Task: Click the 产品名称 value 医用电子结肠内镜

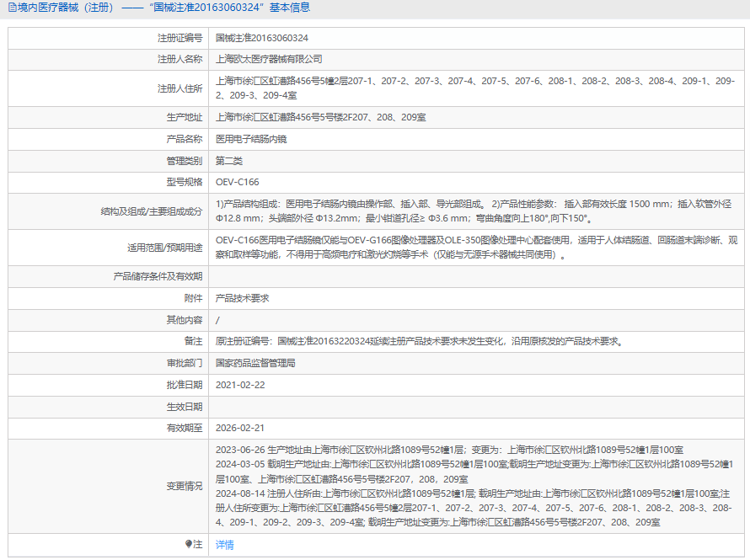Action: point(251,139)
